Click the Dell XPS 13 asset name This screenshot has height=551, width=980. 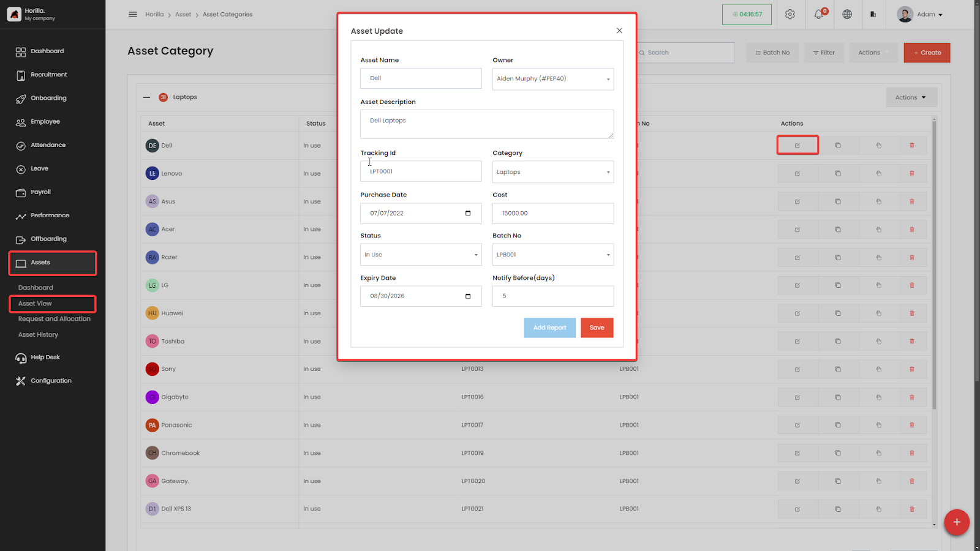point(176,509)
